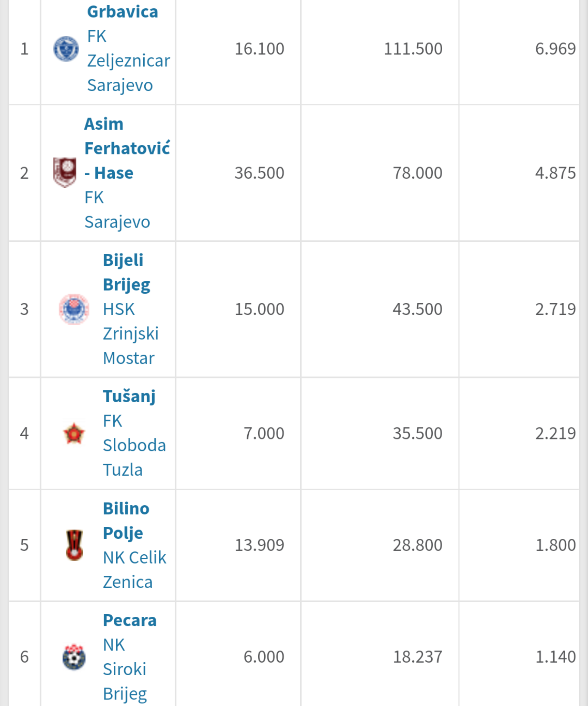
Task: Click the HSK Zrinjski Mostar club crest
Action: [74, 309]
